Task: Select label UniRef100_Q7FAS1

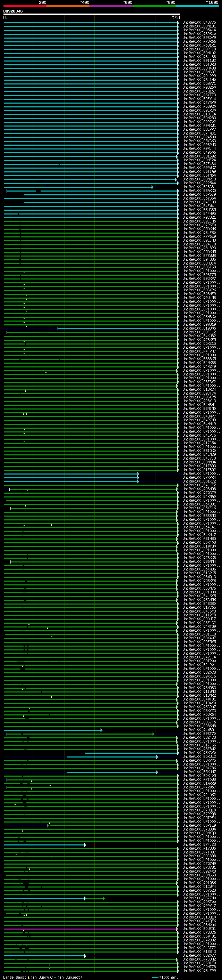Action: [199, 133]
